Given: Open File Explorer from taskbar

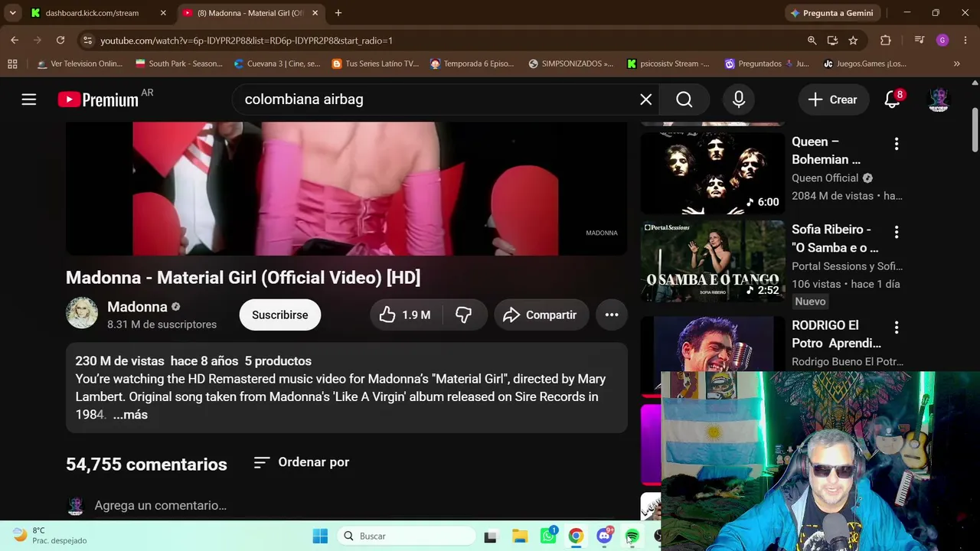Looking at the screenshot, I should 520,536.
